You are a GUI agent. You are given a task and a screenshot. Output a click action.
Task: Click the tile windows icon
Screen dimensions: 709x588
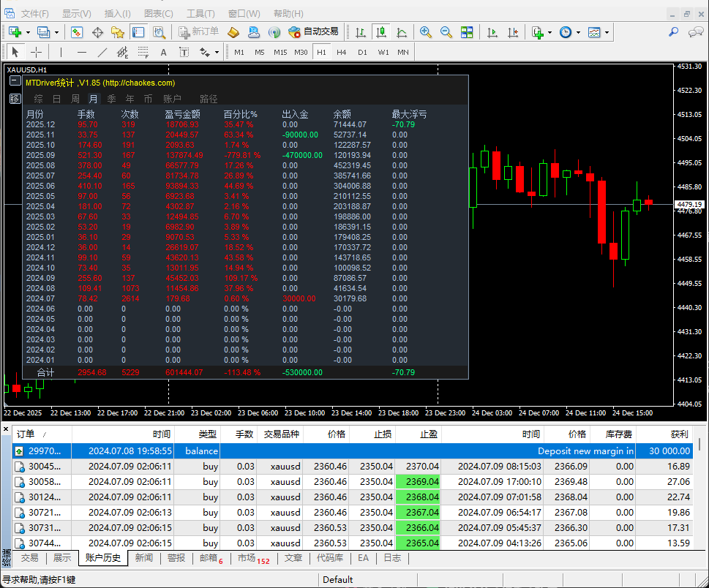click(467, 32)
